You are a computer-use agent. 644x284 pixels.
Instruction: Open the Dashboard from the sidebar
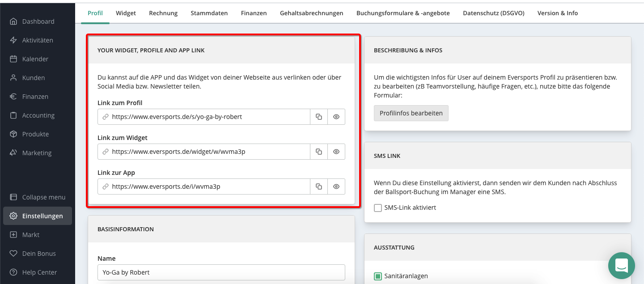tap(38, 21)
